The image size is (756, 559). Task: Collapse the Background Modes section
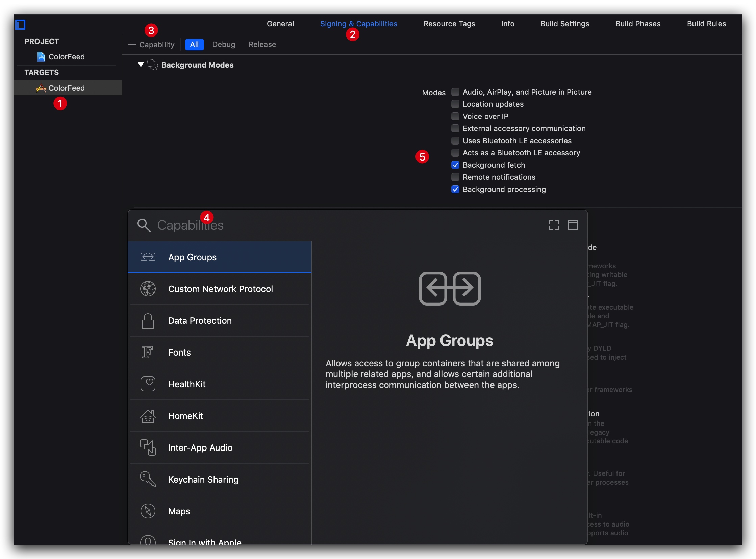pyautogui.click(x=141, y=65)
